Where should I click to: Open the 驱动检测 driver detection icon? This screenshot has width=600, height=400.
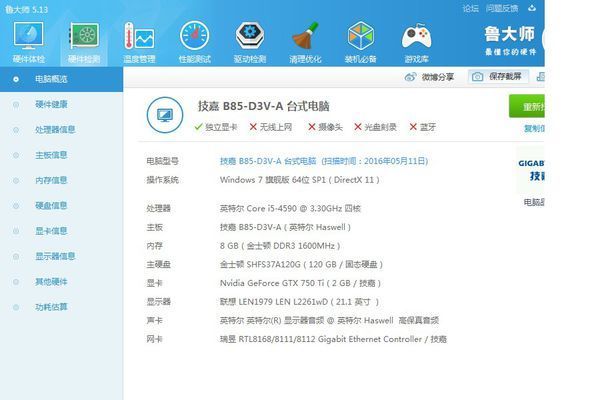[250, 36]
